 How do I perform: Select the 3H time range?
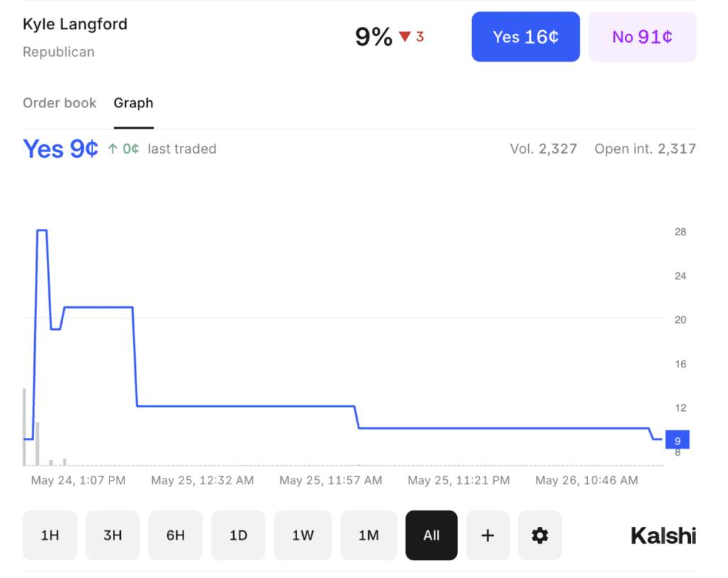(112, 535)
